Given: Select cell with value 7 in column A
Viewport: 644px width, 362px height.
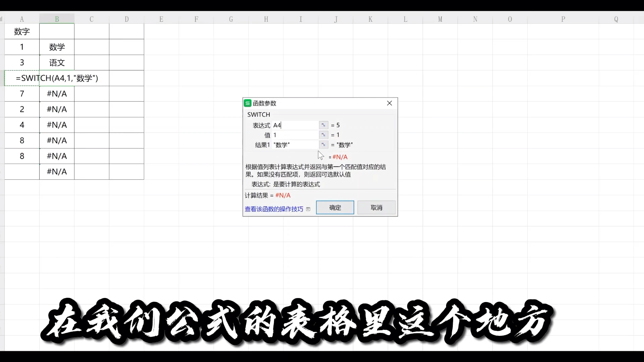Looking at the screenshot, I should 22,94.
